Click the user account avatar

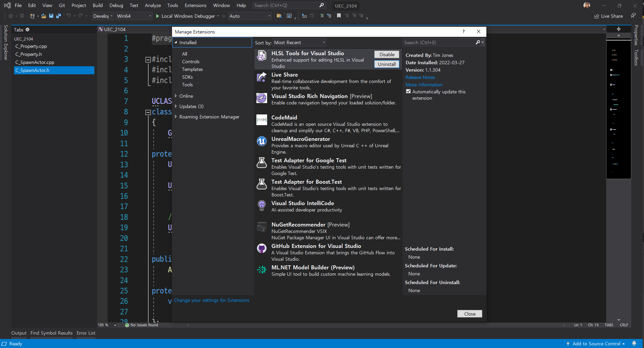pyautogui.click(x=586, y=5)
